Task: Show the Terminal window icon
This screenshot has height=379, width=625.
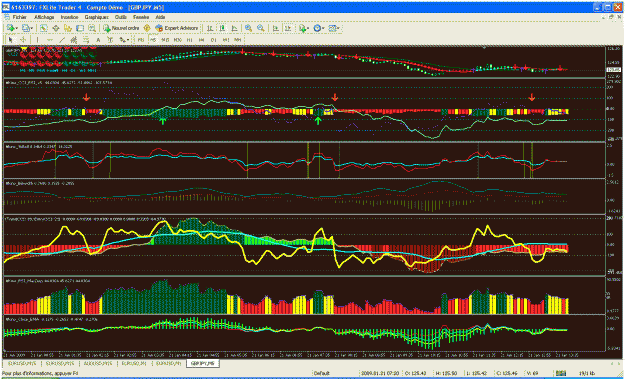Action: (x=80, y=28)
